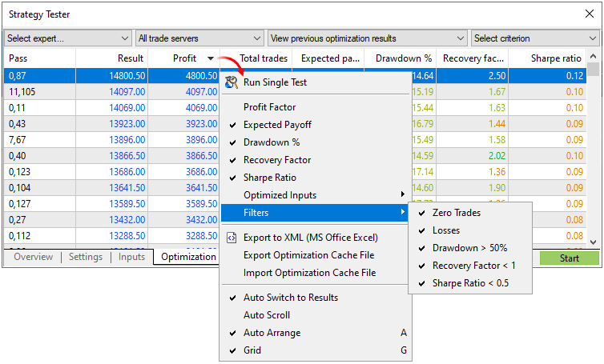
Task: Choose Run Single Test from context menu
Action: click(x=315, y=82)
